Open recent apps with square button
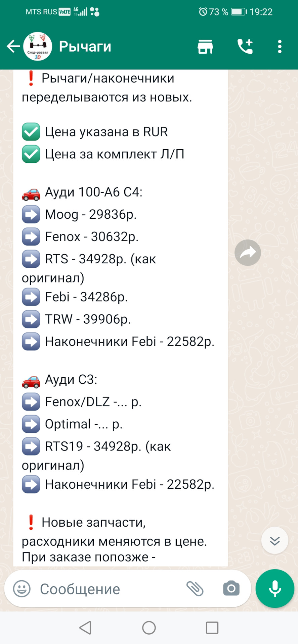 (x=212, y=628)
